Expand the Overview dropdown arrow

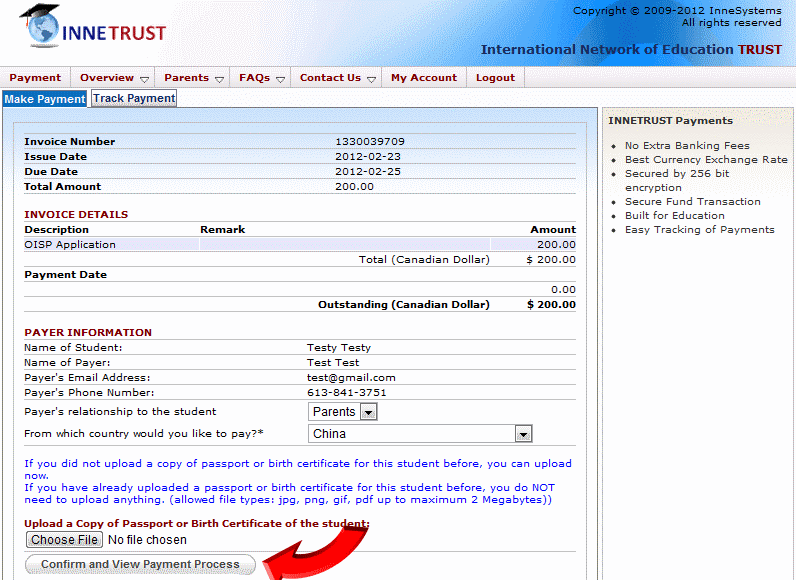click(x=144, y=80)
